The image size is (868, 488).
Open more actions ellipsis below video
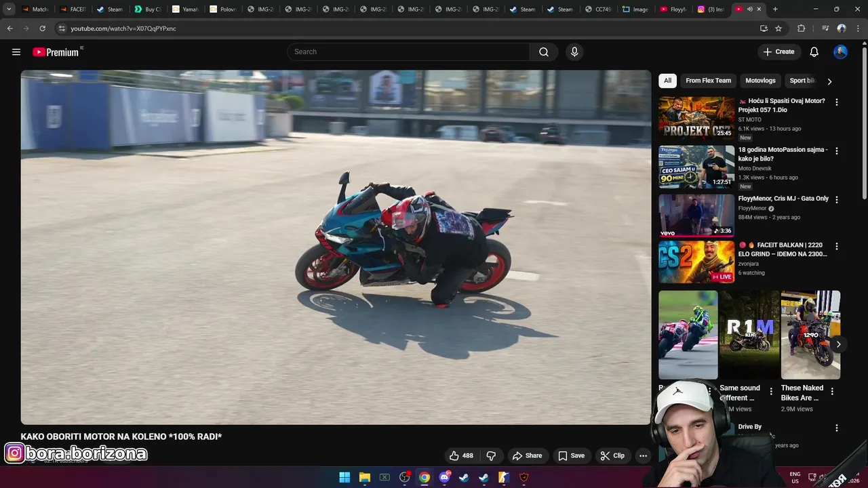pyautogui.click(x=643, y=455)
